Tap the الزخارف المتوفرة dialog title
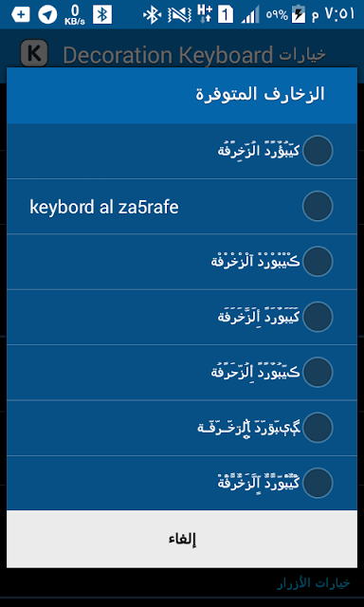The image size is (364, 607). 260,95
